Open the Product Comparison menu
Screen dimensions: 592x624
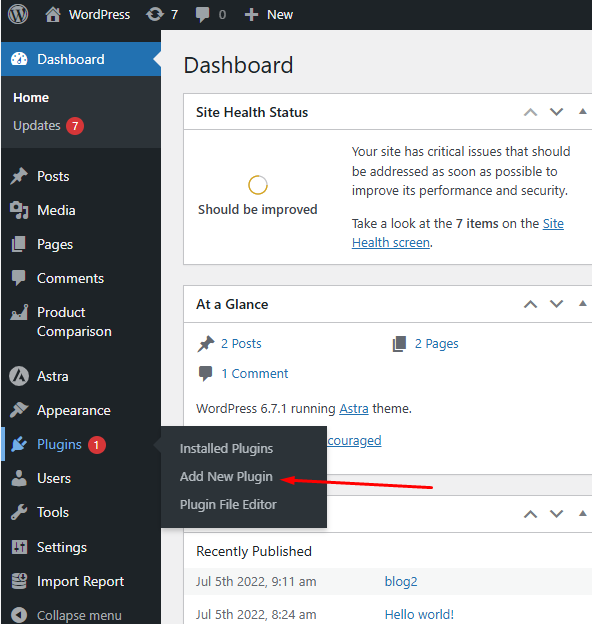[74, 322]
